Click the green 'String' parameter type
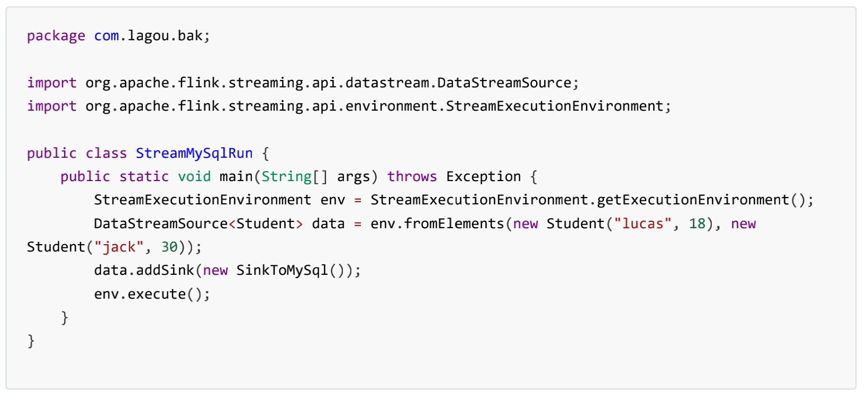Screen dimensions: 868x395 (286, 176)
